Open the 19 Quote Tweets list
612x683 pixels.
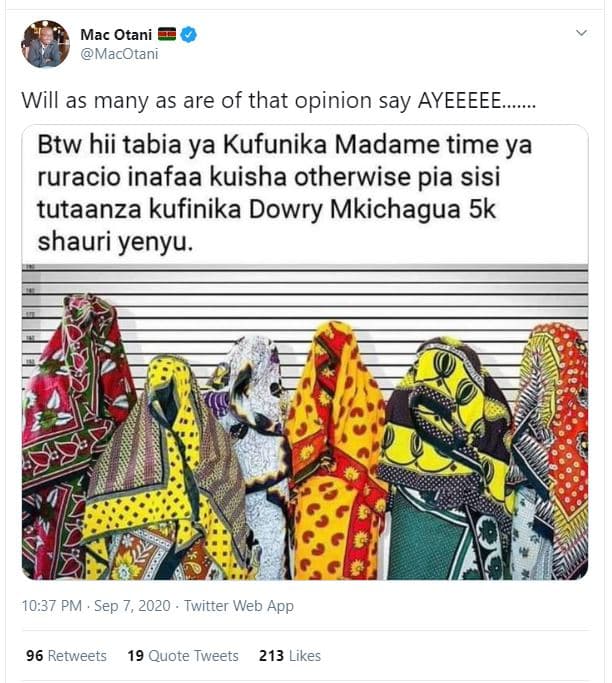[183, 656]
